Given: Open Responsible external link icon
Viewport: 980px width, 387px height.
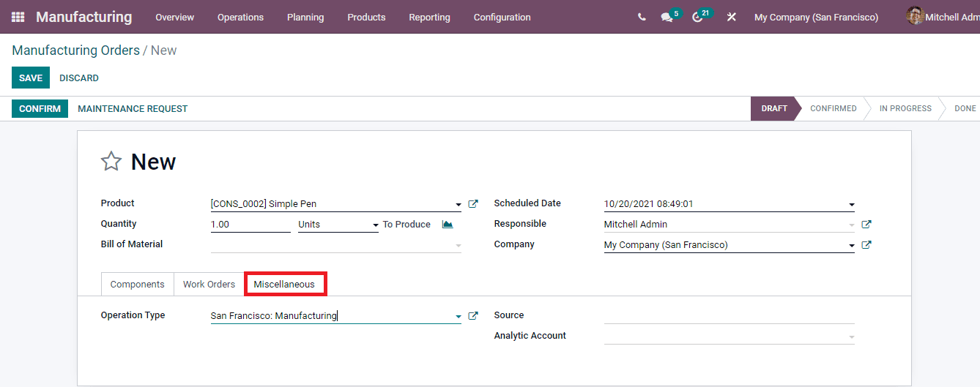Looking at the screenshot, I should [x=866, y=225].
